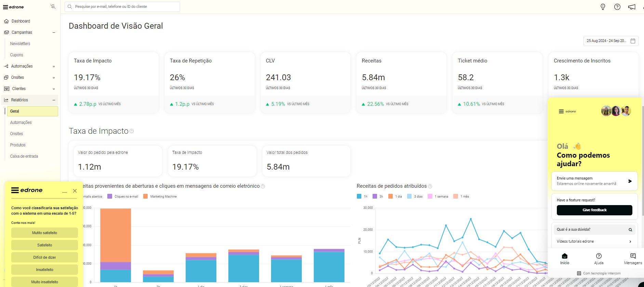The width and height of the screenshot is (644, 287).
Task: Open Onsites under Relatórios
Action: (16, 134)
